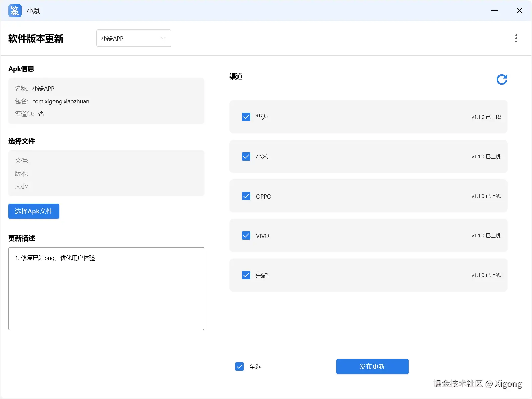The width and height of the screenshot is (532, 399).
Task: Select the 华为 channel row status text
Action: click(x=486, y=117)
